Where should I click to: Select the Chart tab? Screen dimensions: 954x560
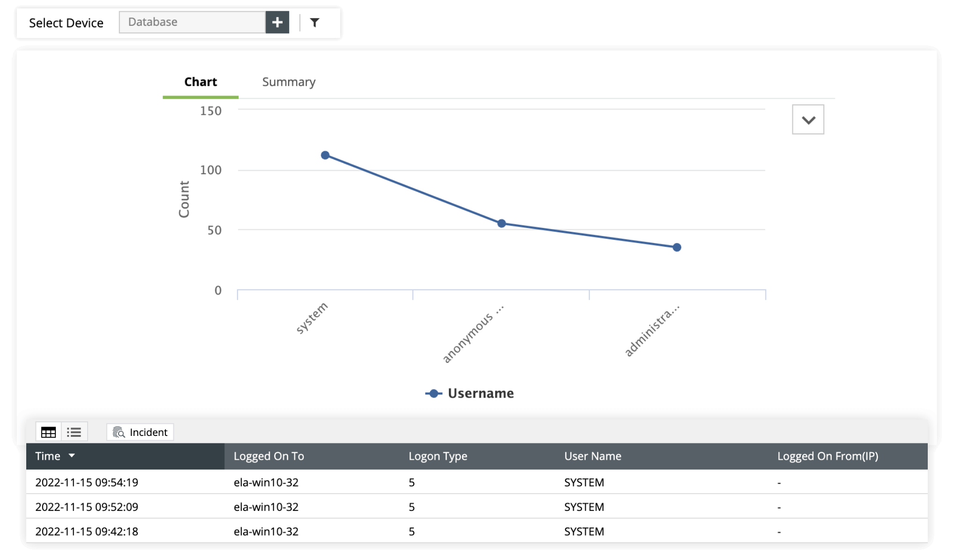(201, 82)
